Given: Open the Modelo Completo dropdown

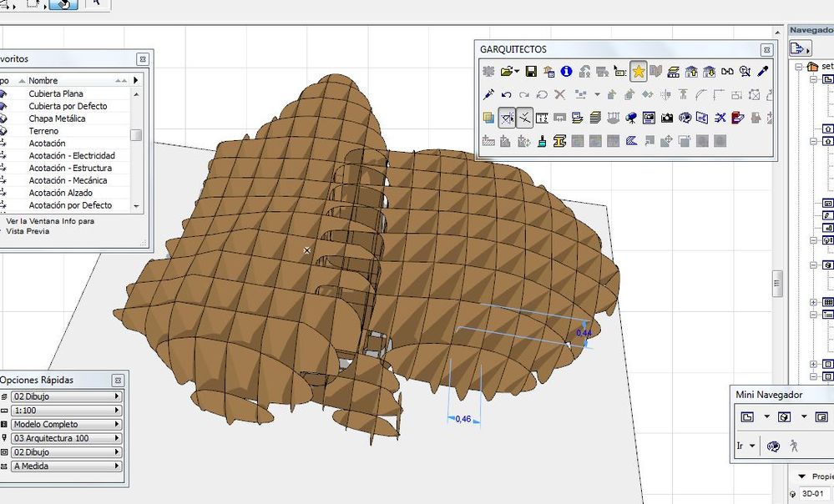Looking at the screenshot, I should 67,425.
